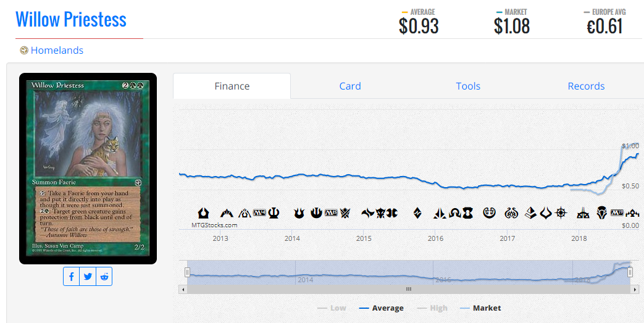This screenshot has height=323, width=644.
Task: Toggle the Market price series in legend
Action: coord(480,308)
